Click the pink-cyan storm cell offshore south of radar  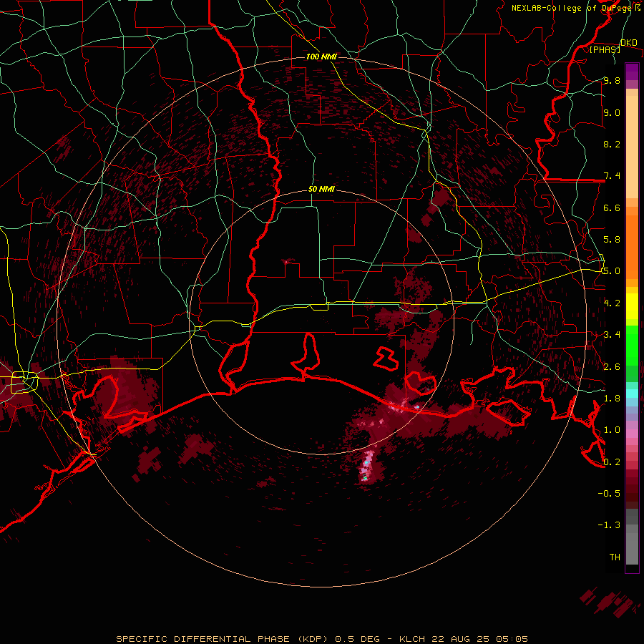coord(368,466)
